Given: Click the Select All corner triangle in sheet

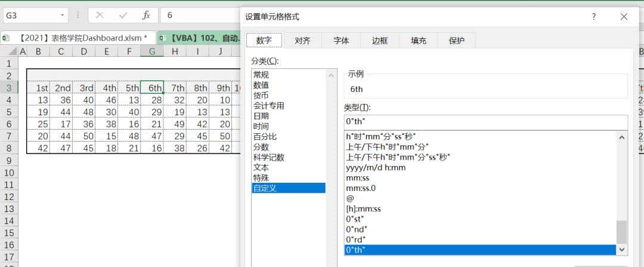Looking at the screenshot, I should click(13, 51).
